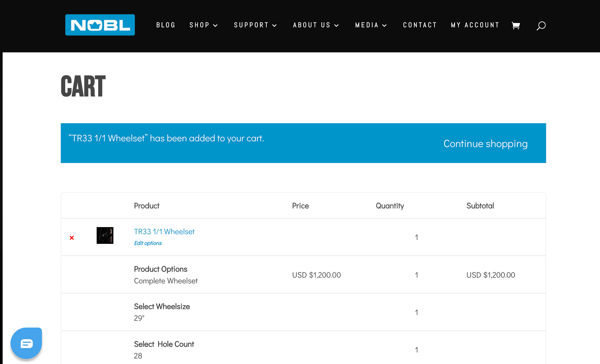
Task: Go to the Blog page
Action: [166, 25]
